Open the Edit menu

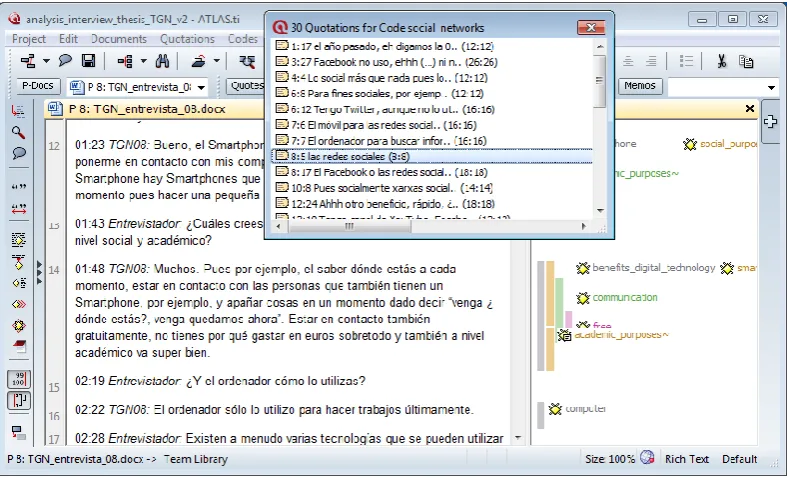(x=68, y=39)
